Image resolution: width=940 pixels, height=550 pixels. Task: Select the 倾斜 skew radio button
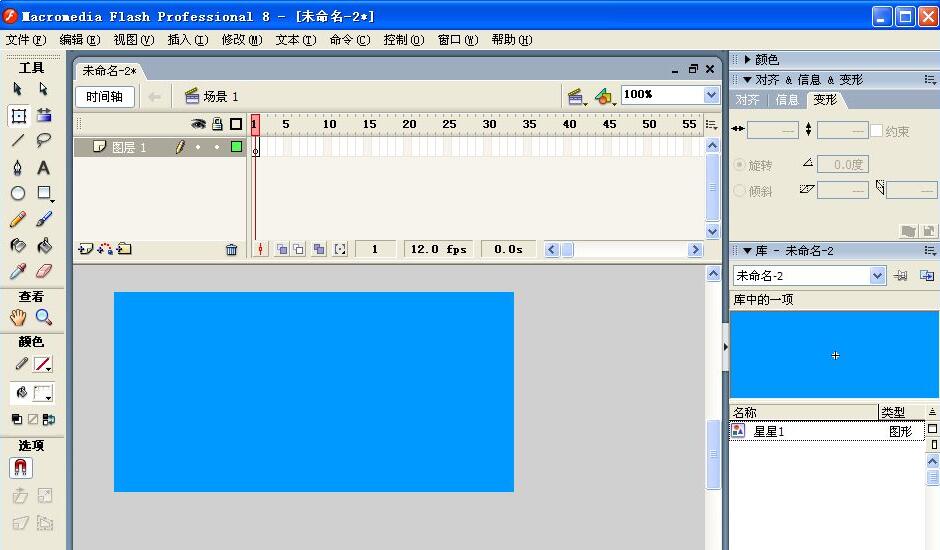pyautogui.click(x=740, y=191)
